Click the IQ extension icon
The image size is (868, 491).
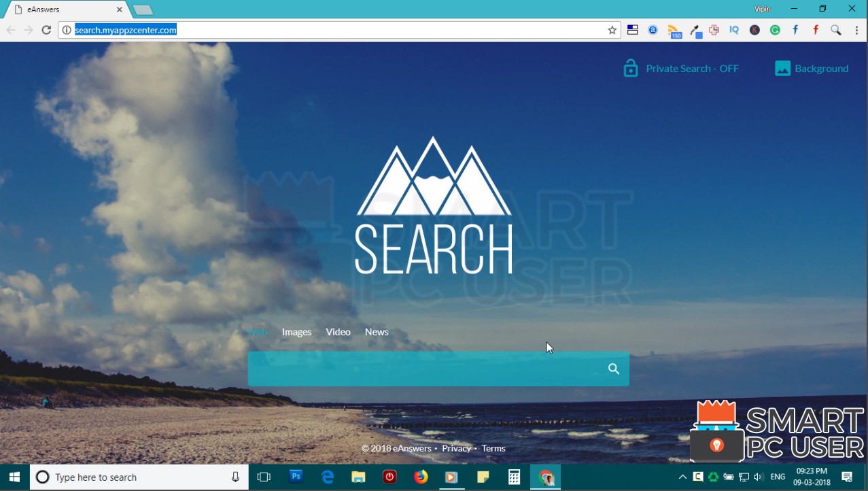pos(734,30)
